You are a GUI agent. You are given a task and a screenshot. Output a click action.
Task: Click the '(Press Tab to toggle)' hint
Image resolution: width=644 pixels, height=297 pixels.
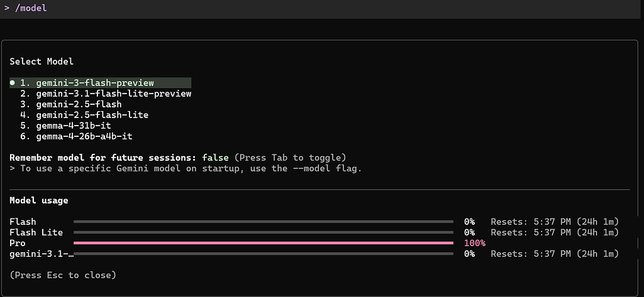pyautogui.click(x=290, y=158)
